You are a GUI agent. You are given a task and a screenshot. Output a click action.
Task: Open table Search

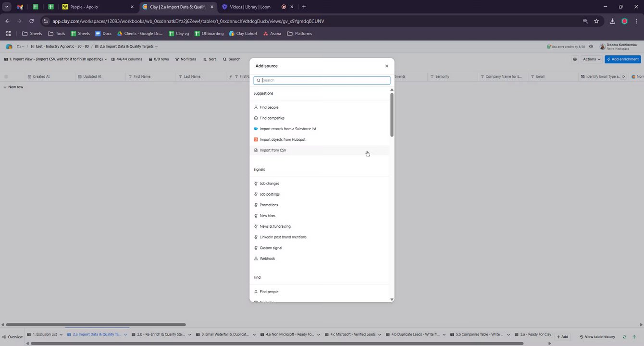pyautogui.click(x=232, y=59)
